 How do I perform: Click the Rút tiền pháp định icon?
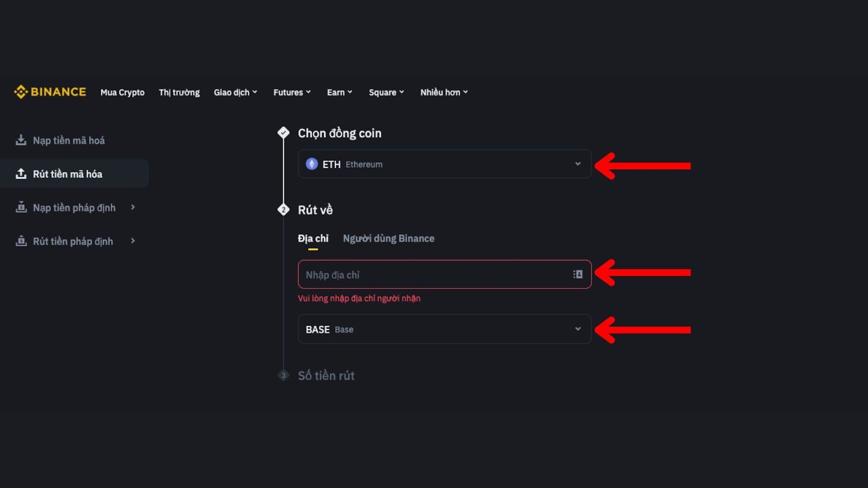[x=21, y=241]
